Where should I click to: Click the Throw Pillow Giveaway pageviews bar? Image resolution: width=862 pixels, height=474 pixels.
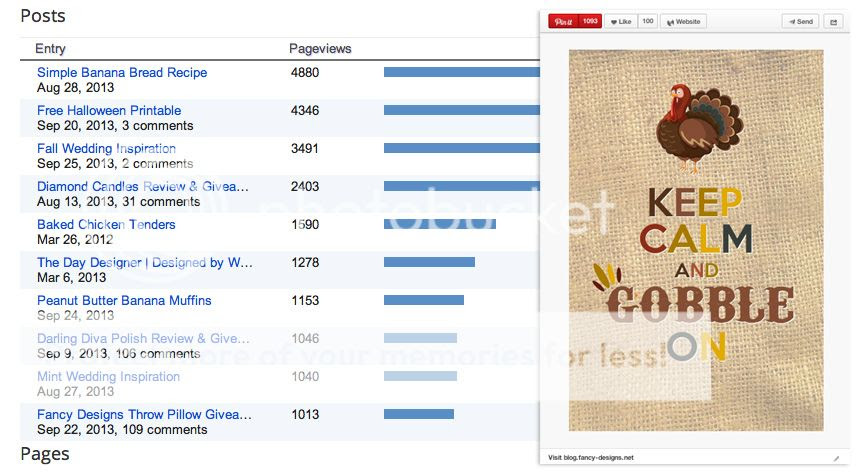coord(419,414)
